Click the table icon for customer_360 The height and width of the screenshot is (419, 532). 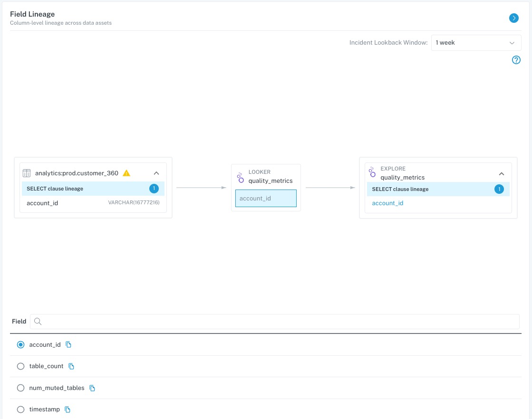point(27,173)
